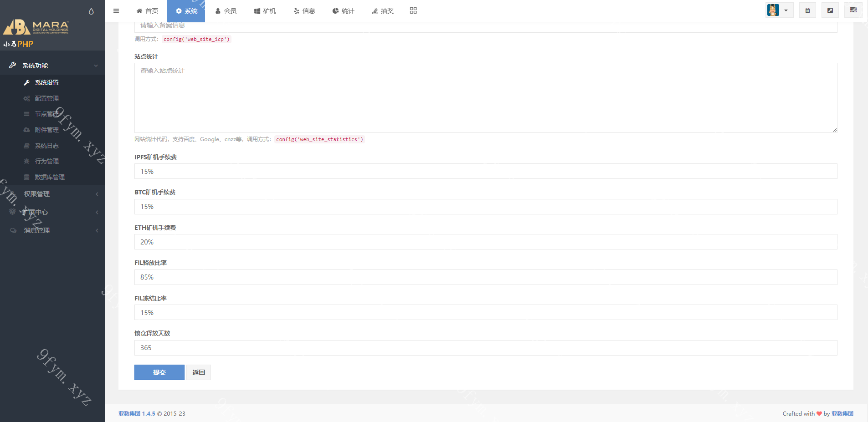Select the 系统 tab
The width and height of the screenshot is (868, 422).
[x=186, y=11]
